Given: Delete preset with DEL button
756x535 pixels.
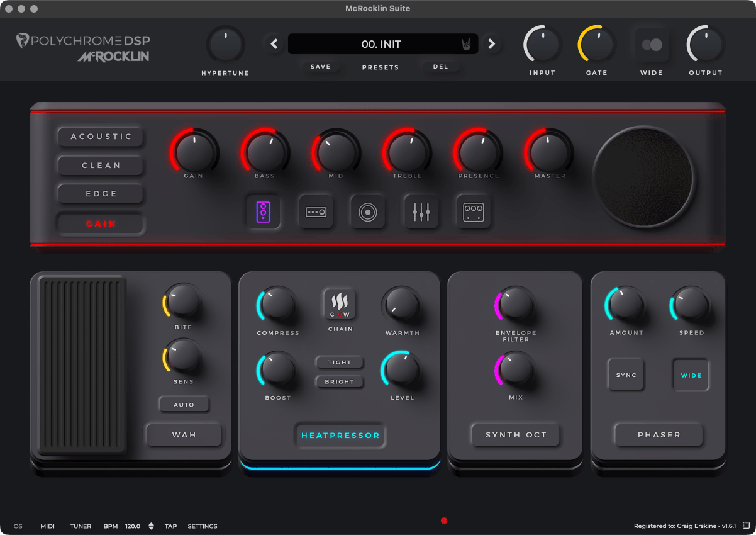Looking at the screenshot, I should click(441, 67).
